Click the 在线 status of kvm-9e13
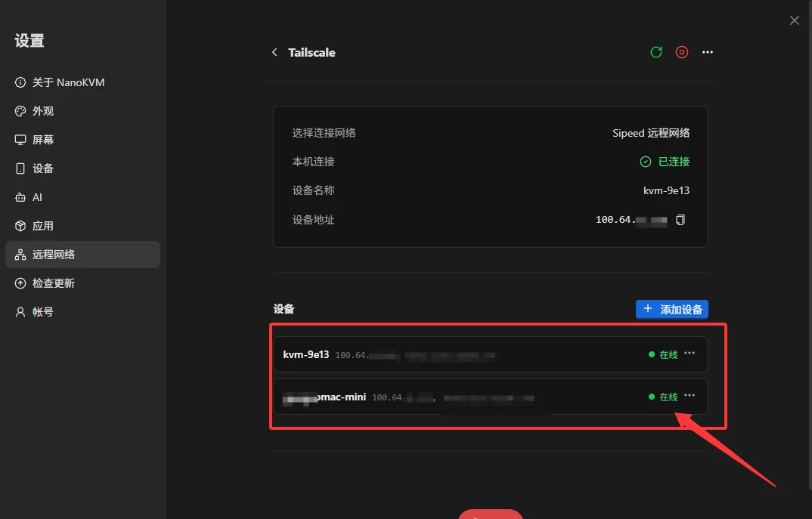 (663, 354)
